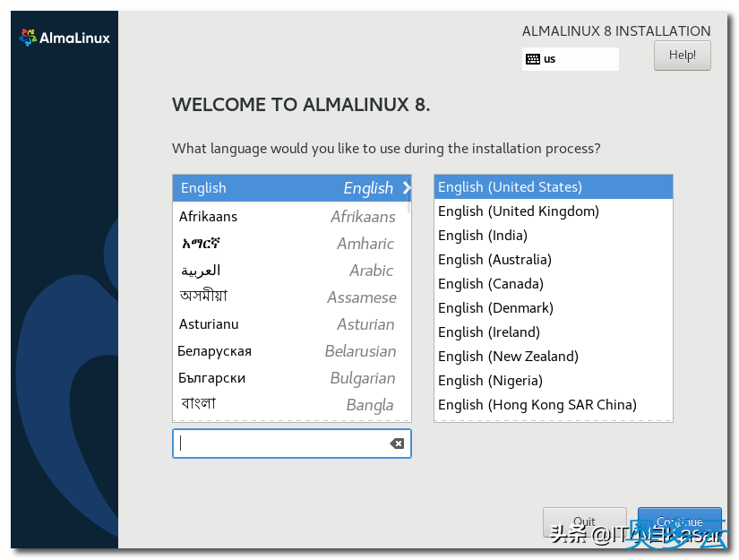739x560 pixels.
Task: Choose English (Nigeria) locale
Action: [x=490, y=380]
